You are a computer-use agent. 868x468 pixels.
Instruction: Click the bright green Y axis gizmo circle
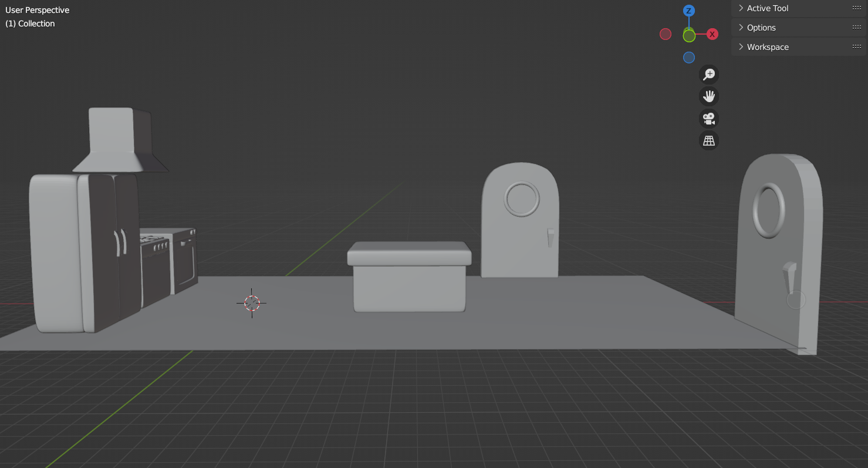(689, 36)
